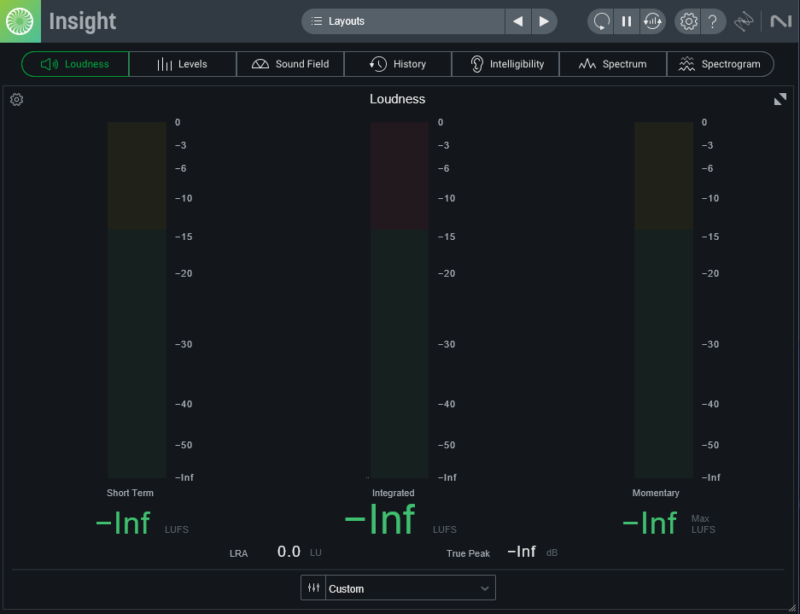Click the reset meters icon
The image size is (800, 614).
point(601,21)
